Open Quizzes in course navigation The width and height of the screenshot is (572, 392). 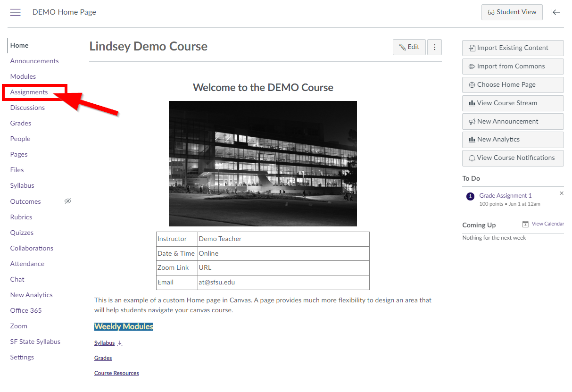coord(22,233)
